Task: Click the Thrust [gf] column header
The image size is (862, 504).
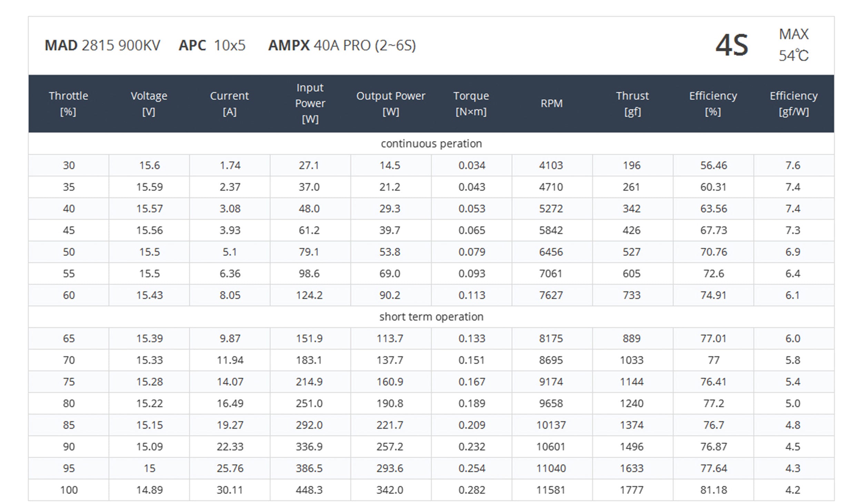Action: 632,103
